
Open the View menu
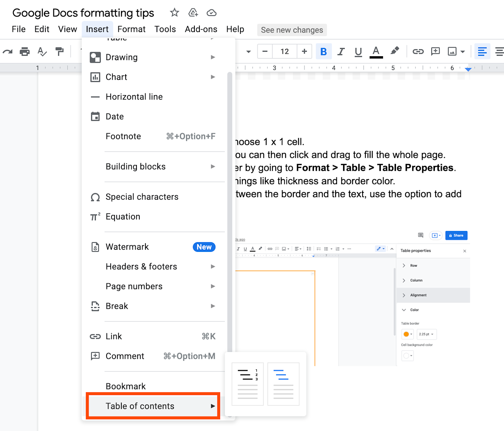(x=68, y=29)
